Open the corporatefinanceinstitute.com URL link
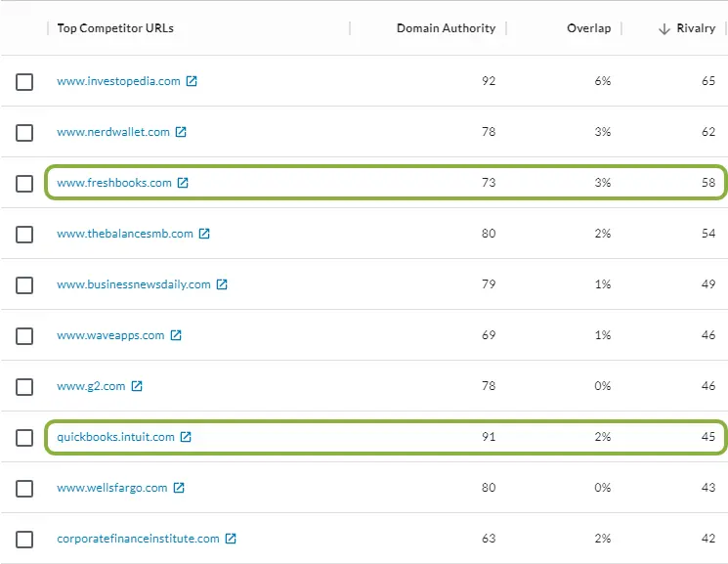 138,539
